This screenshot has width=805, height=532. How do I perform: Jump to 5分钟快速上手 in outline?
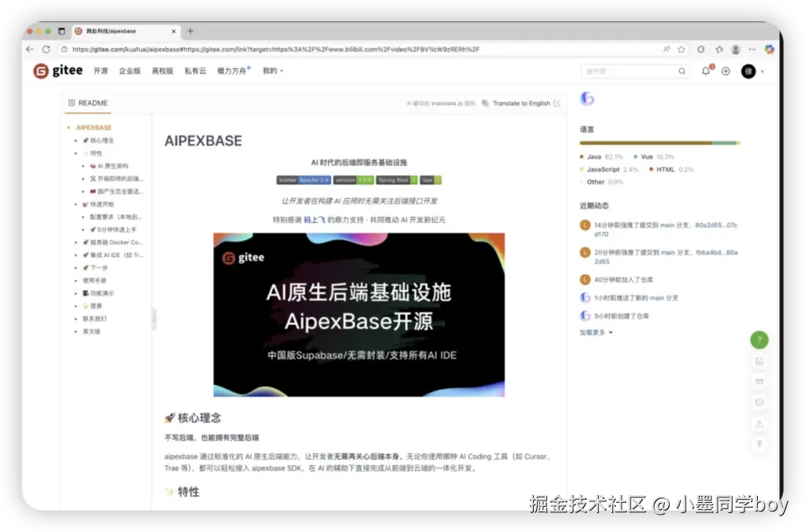[x=113, y=229]
